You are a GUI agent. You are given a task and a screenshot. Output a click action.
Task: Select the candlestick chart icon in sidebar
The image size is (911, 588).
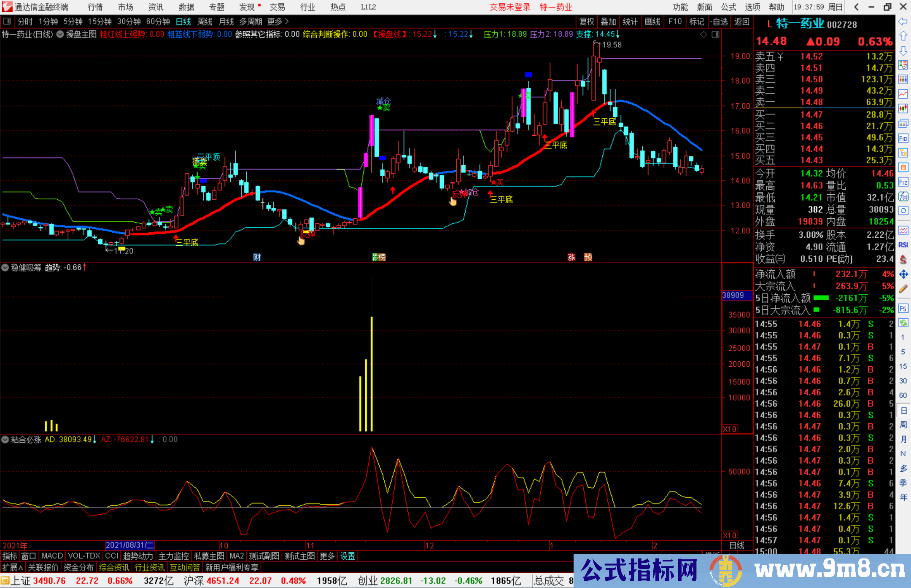(903, 109)
